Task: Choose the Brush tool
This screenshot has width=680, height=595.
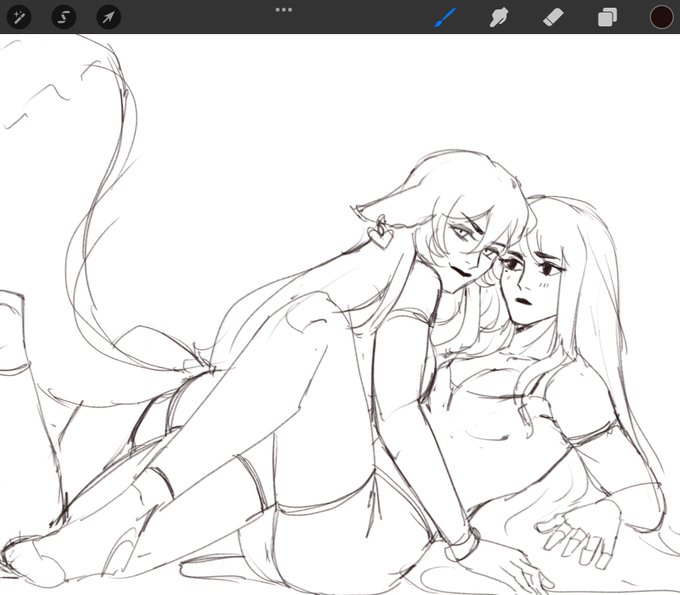Action: [445, 17]
